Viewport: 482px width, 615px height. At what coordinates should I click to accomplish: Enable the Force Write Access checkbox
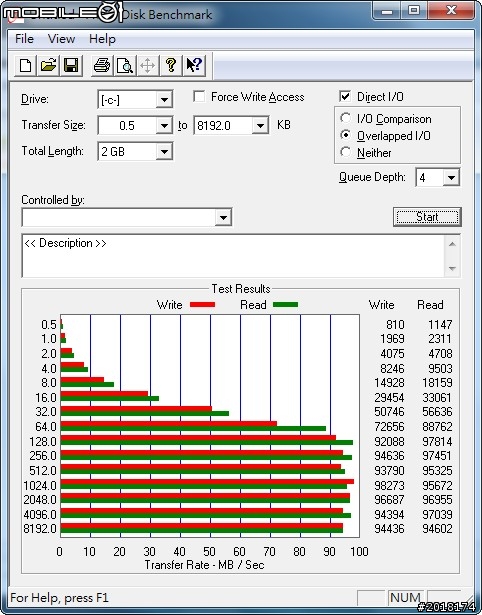coord(199,96)
